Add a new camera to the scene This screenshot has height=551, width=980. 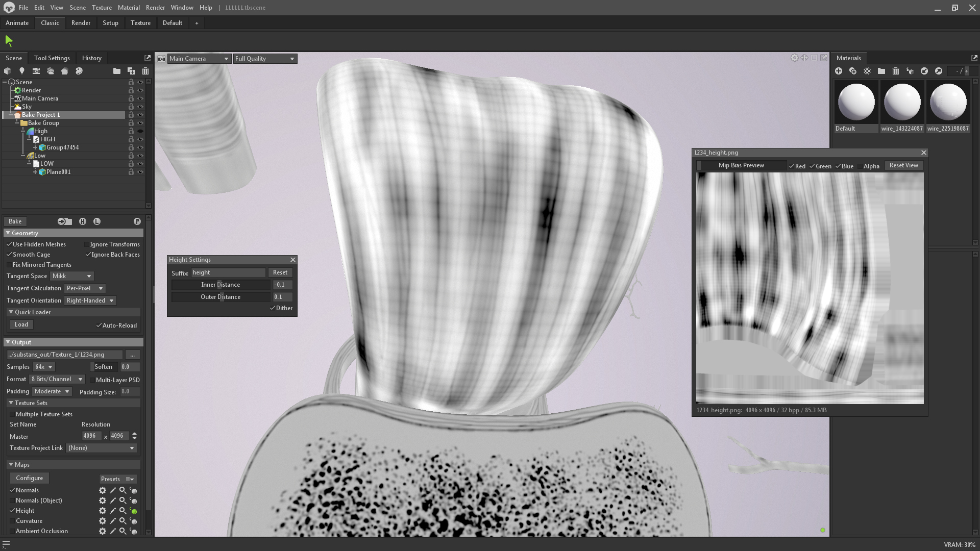(x=36, y=71)
